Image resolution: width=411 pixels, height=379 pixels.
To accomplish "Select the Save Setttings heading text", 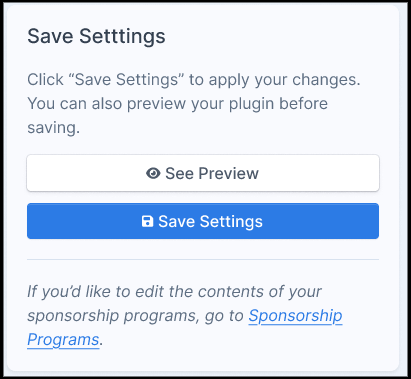I will tap(96, 36).
